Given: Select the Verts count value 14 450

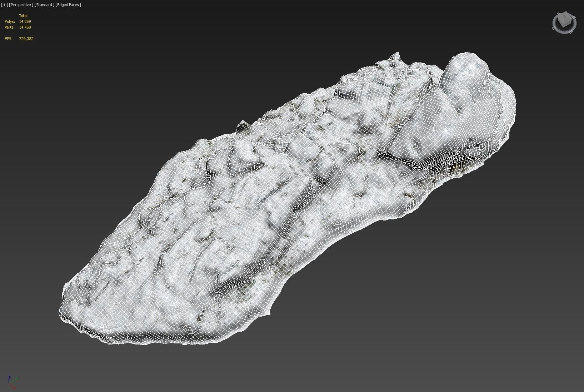Looking at the screenshot, I should pos(25,27).
